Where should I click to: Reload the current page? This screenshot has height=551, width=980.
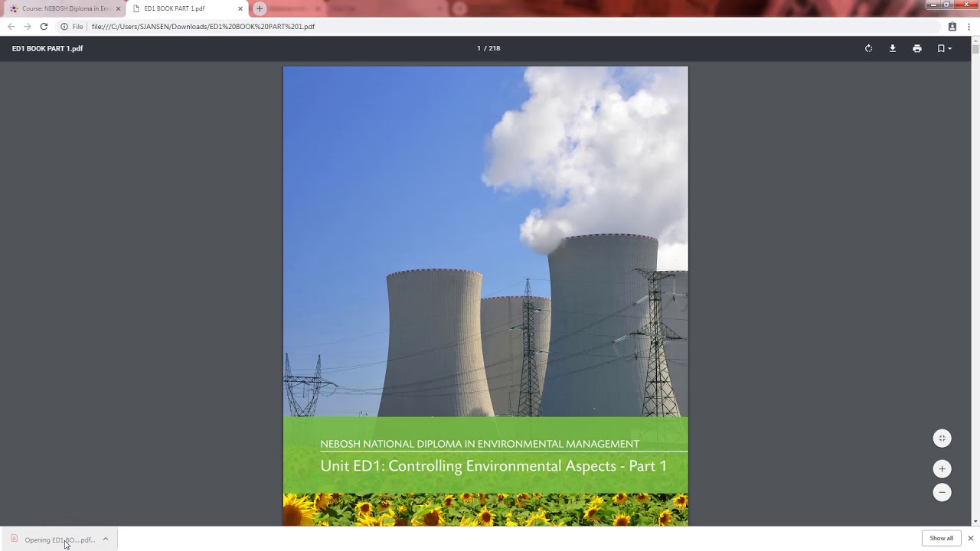click(x=44, y=26)
